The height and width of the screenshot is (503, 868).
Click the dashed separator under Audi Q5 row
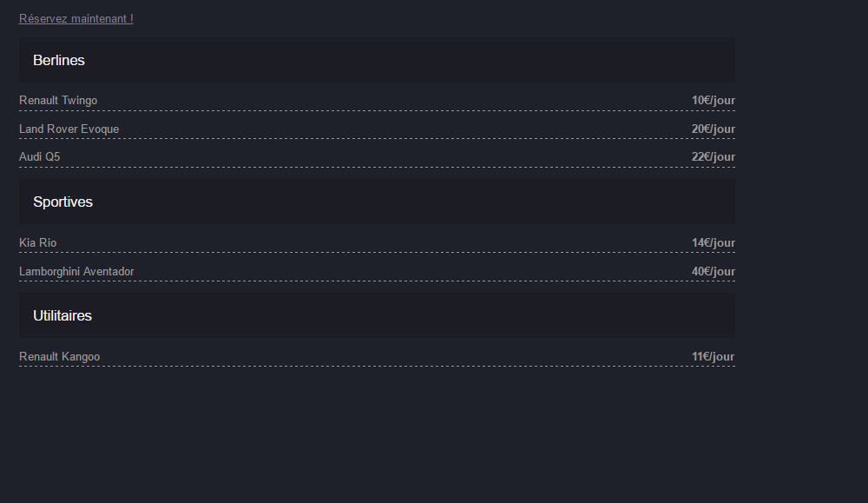point(377,167)
